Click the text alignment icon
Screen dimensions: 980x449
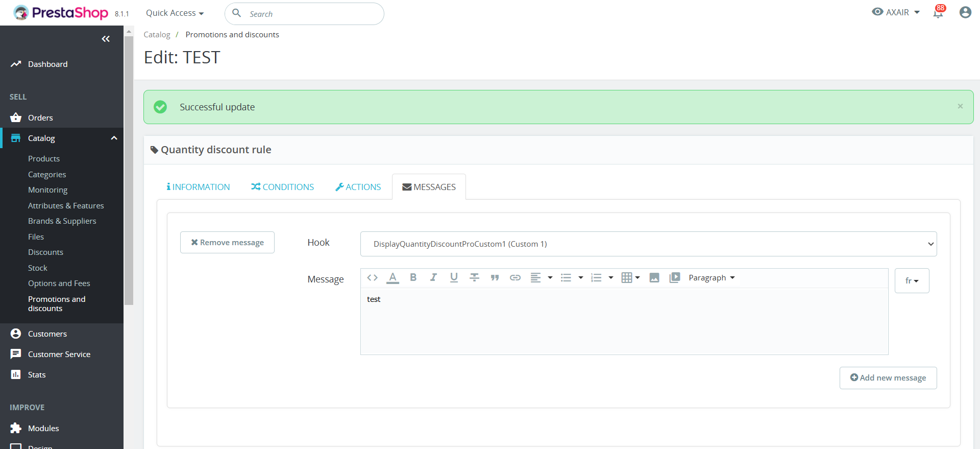click(535, 278)
